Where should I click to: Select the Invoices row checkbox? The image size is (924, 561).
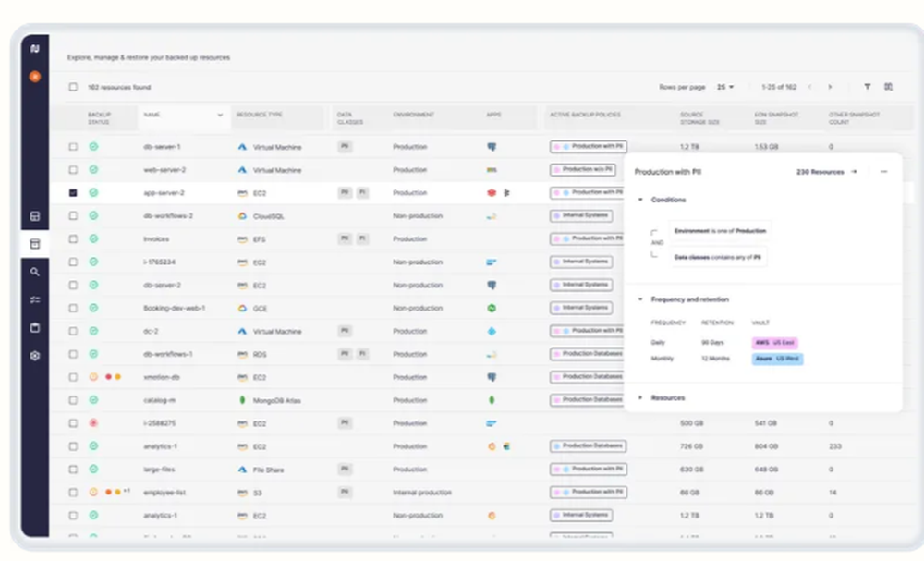click(x=73, y=238)
